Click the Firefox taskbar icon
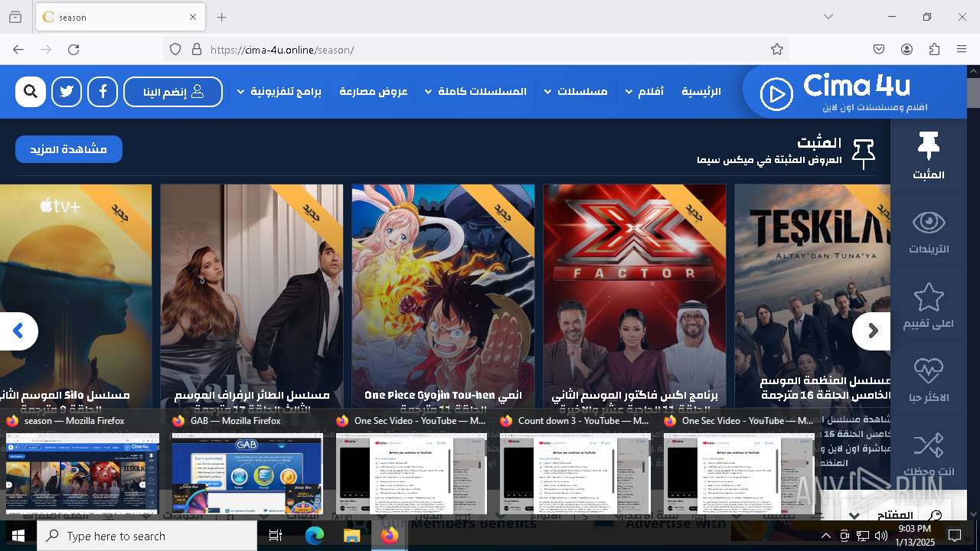The width and height of the screenshot is (980, 551). pos(389,536)
